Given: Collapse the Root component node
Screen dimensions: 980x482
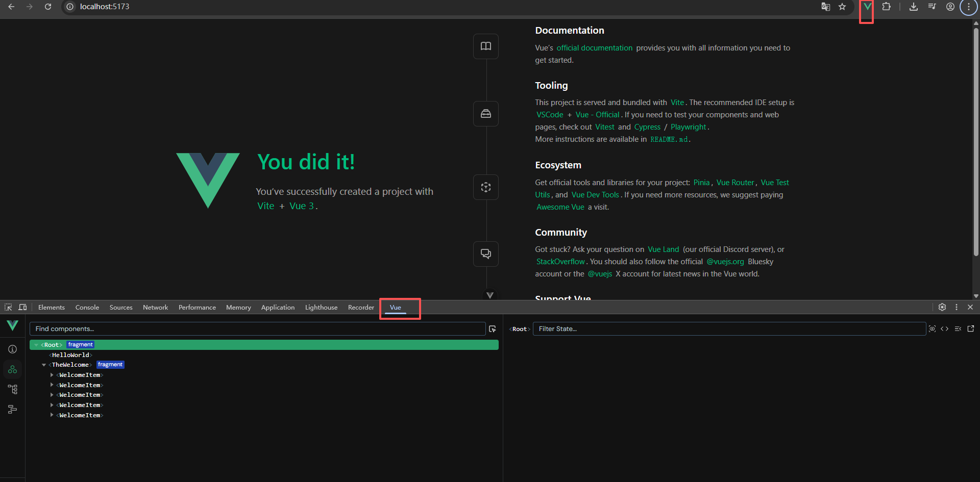Looking at the screenshot, I should pyautogui.click(x=36, y=345).
